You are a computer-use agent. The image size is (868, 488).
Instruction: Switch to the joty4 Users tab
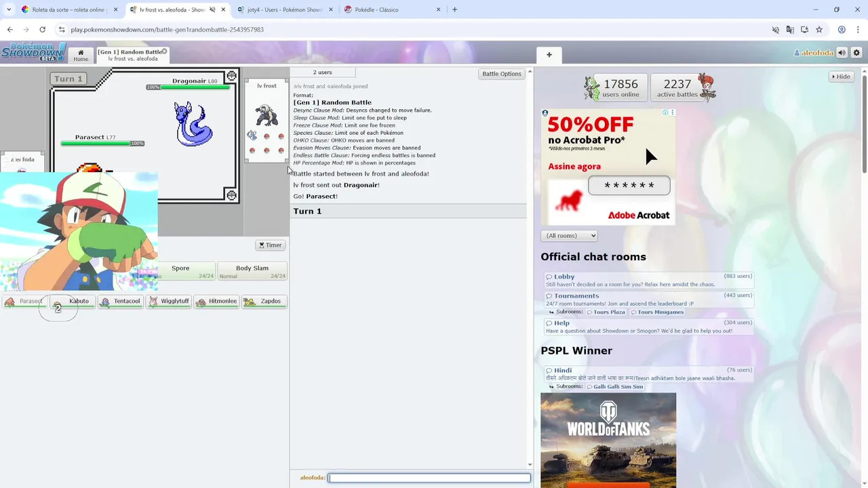[285, 9]
